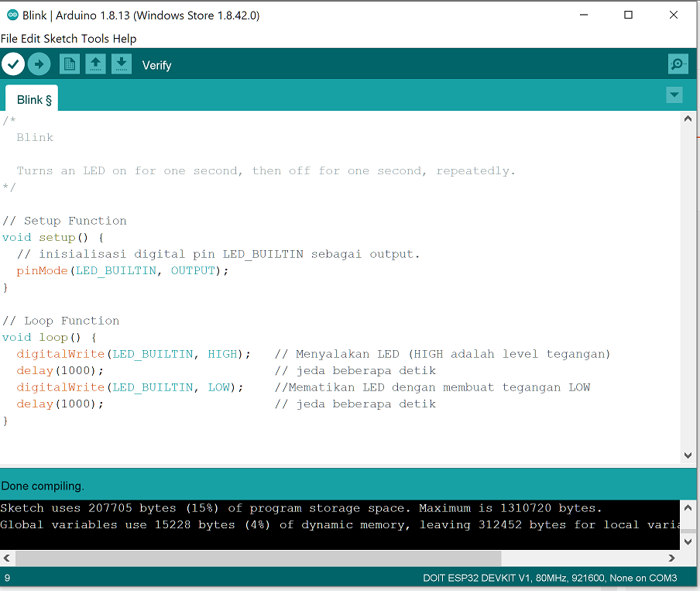Create a new sketch with New icon
700x591 pixels.
(x=70, y=64)
